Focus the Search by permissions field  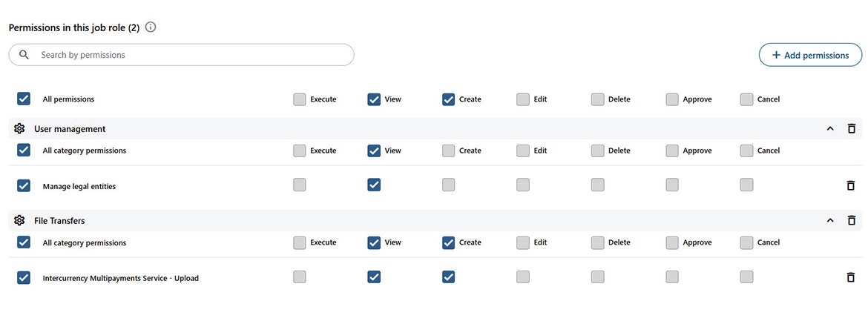(x=193, y=55)
